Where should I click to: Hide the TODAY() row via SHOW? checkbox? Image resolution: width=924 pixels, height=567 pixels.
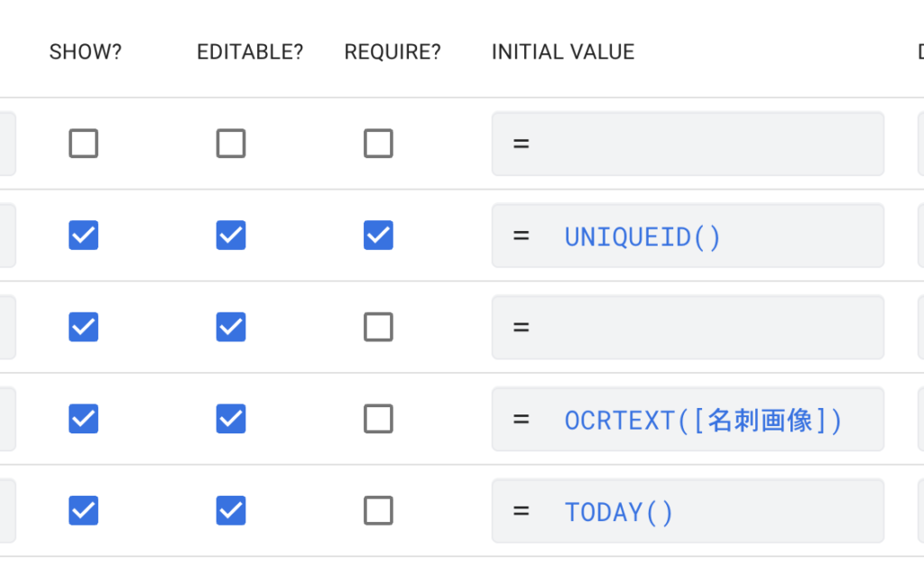point(84,511)
